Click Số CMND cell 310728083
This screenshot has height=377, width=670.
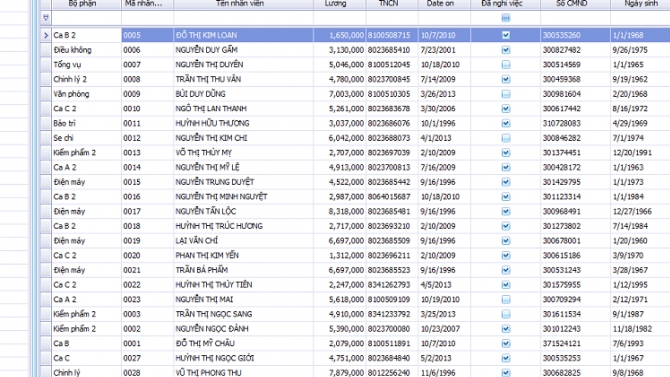tap(575, 124)
